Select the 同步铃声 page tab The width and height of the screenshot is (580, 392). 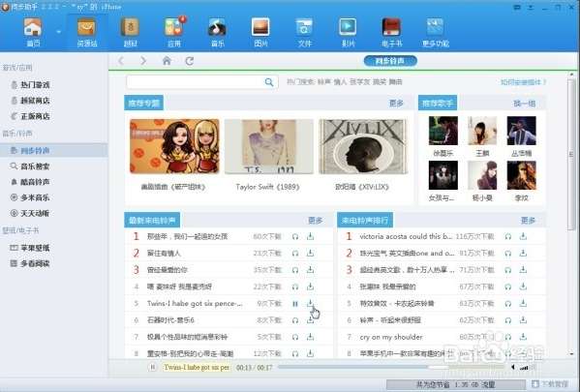390,61
